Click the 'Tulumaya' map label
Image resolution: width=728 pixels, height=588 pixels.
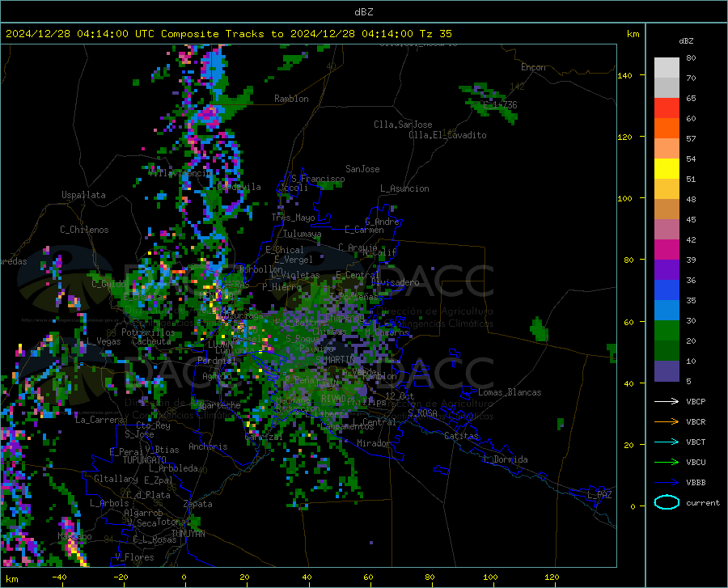coord(302,234)
